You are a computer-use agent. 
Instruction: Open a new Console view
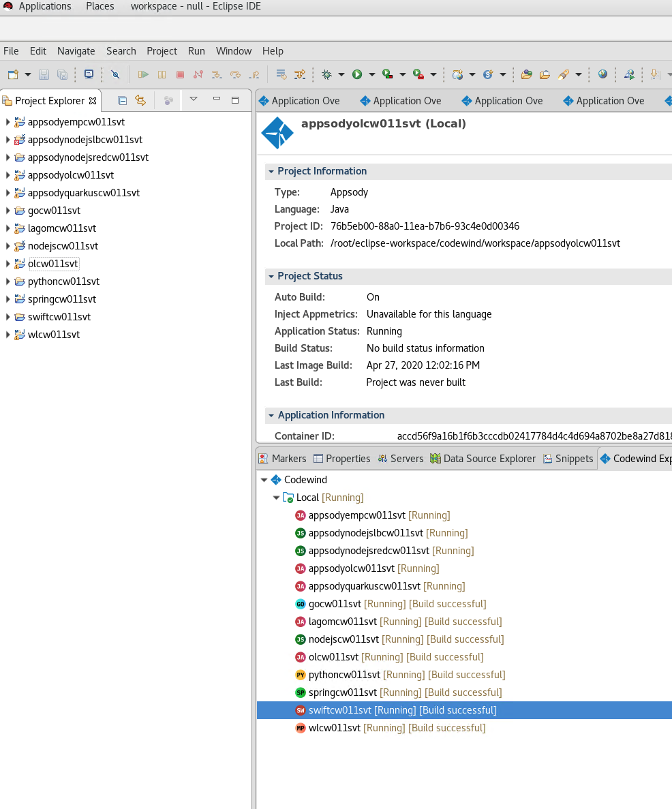coord(88,75)
